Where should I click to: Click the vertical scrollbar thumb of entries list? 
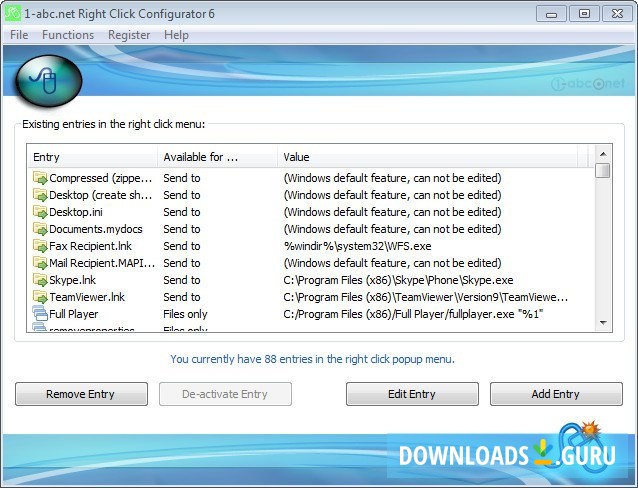coord(603,170)
